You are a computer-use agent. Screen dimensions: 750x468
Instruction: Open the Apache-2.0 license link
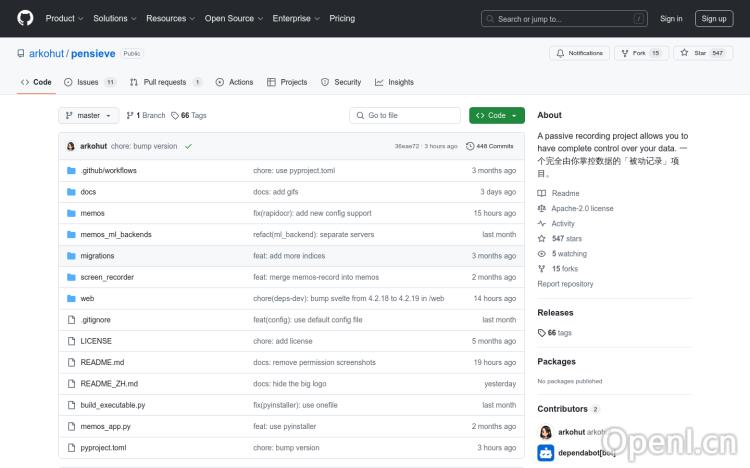tap(582, 209)
